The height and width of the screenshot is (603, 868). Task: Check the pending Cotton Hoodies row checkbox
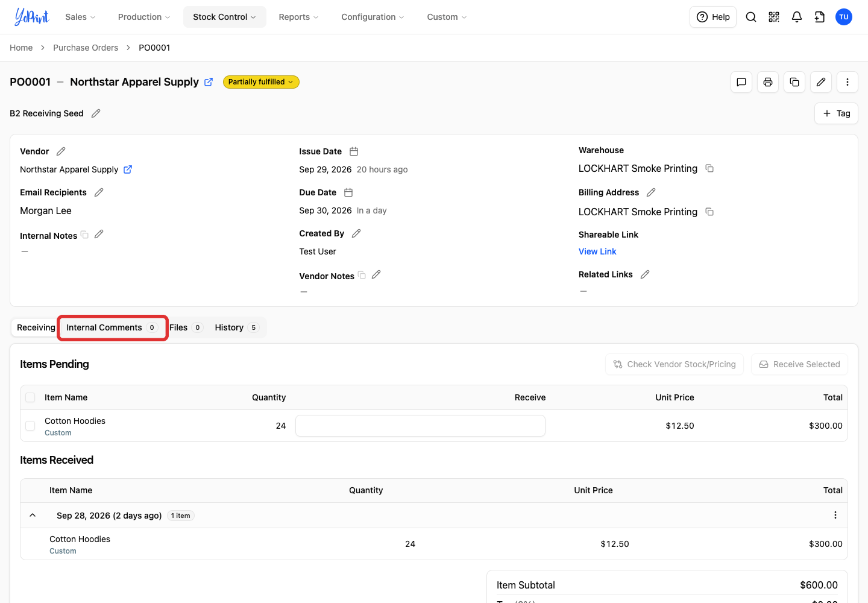[x=30, y=426]
